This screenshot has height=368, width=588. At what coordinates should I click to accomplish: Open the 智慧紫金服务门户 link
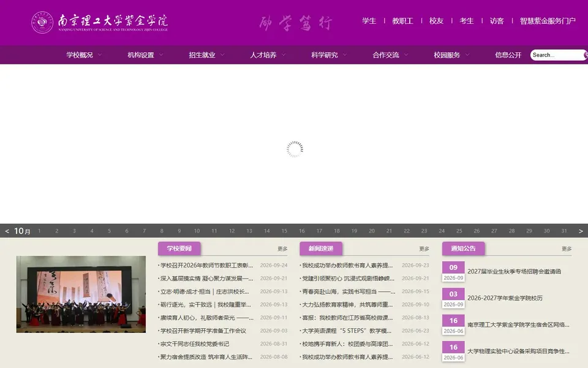[548, 21]
